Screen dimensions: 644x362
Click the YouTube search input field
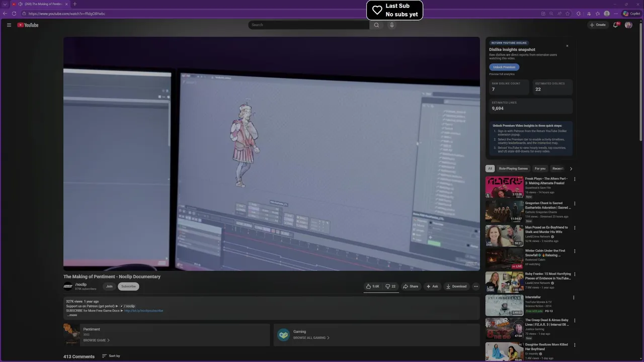tap(308, 25)
